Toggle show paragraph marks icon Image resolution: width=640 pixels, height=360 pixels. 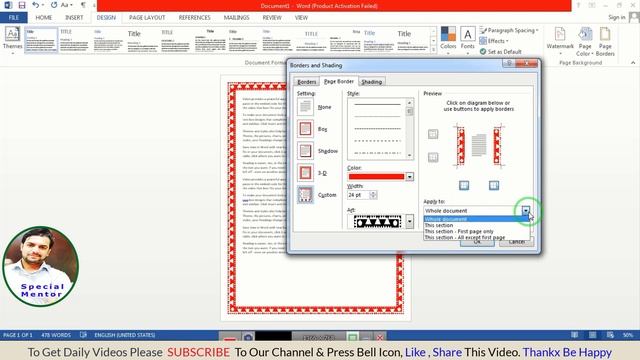tap(83, 5)
